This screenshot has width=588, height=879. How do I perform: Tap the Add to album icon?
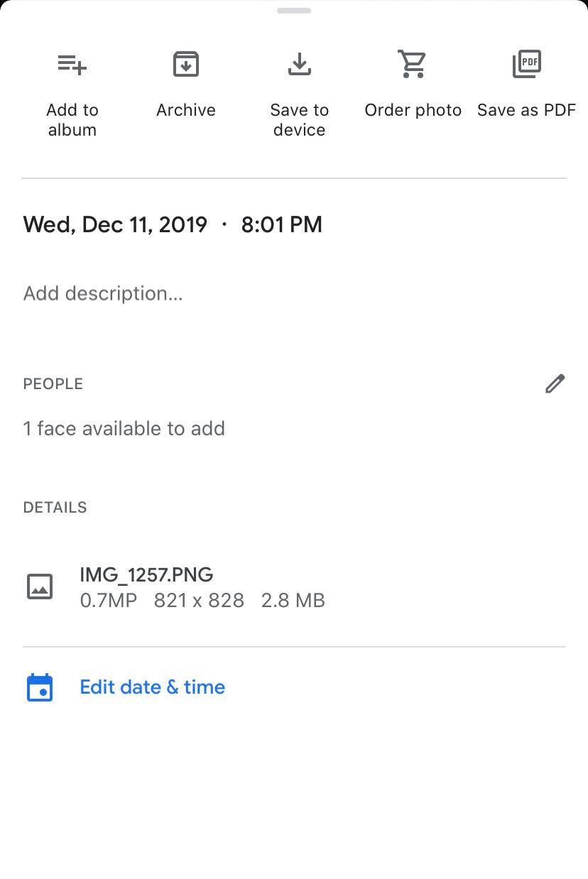click(x=72, y=65)
